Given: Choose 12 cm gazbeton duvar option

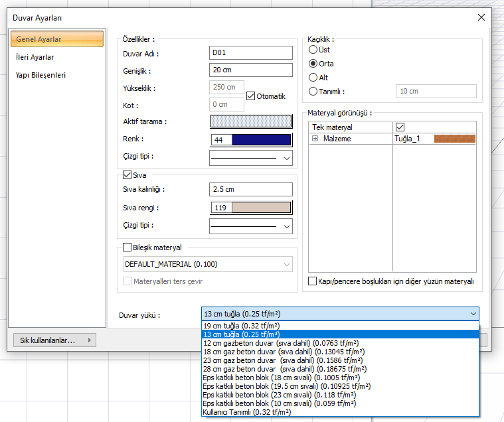Looking at the screenshot, I should (x=340, y=343).
